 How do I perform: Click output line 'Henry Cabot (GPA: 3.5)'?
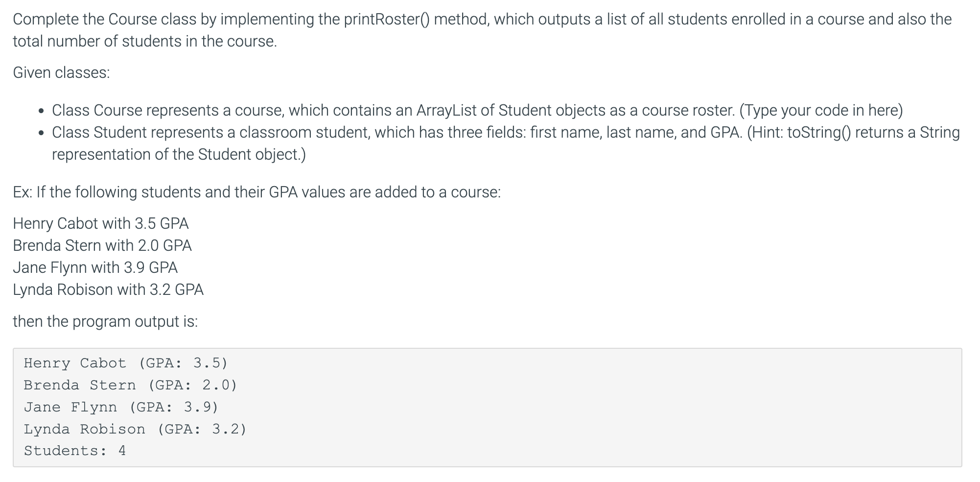(126, 363)
